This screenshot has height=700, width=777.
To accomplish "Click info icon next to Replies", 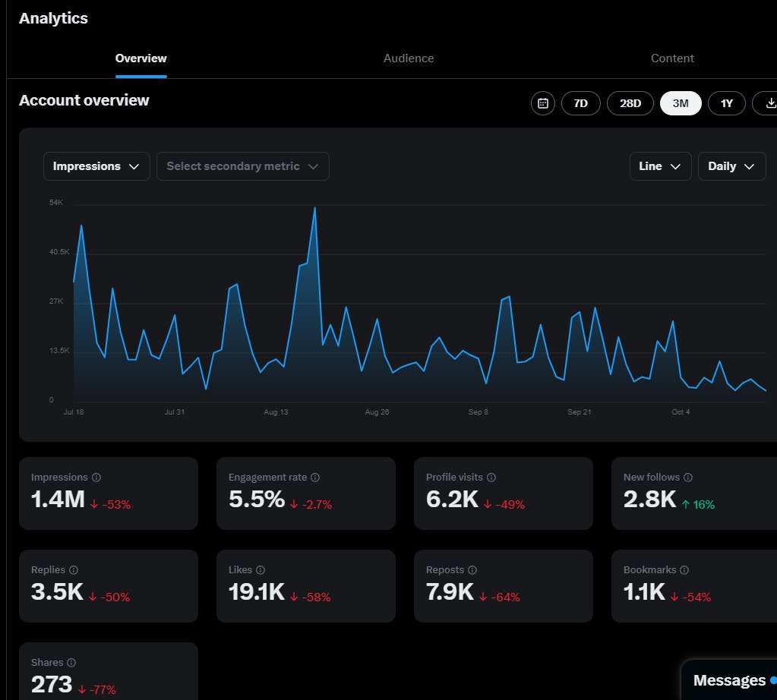I will 74,569.
